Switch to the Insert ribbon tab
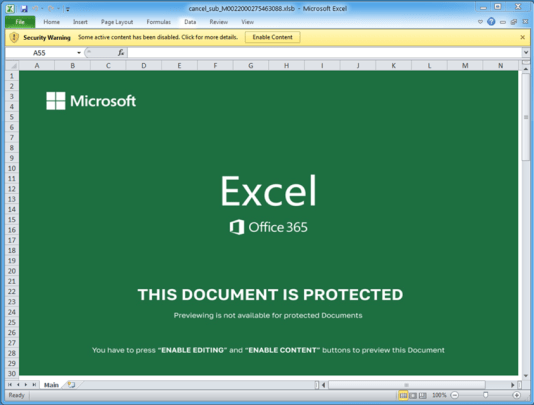Viewport: 534px width, 405px height. pyautogui.click(x=80, y=22)
